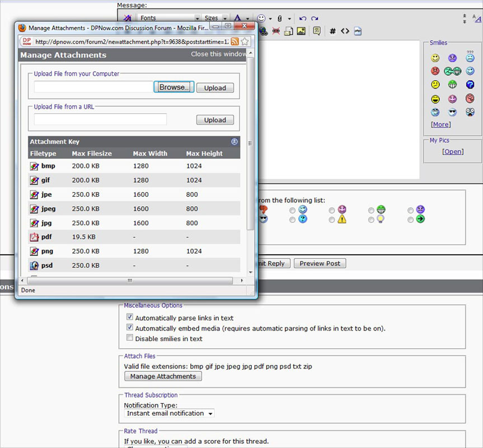Click the RSS feed icon in address bar
Viewport: 483px width, 448px height.
click(x=235, y=41)
